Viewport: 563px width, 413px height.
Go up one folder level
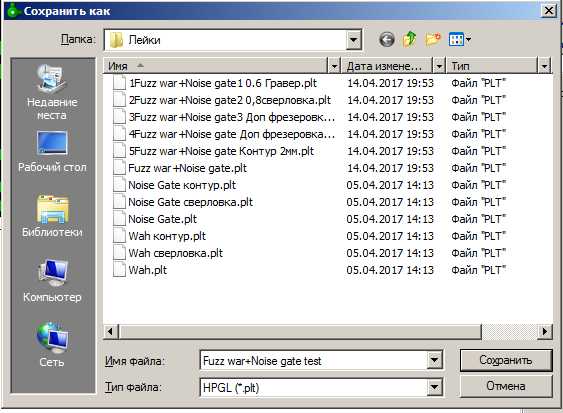(x=409, y=39)
